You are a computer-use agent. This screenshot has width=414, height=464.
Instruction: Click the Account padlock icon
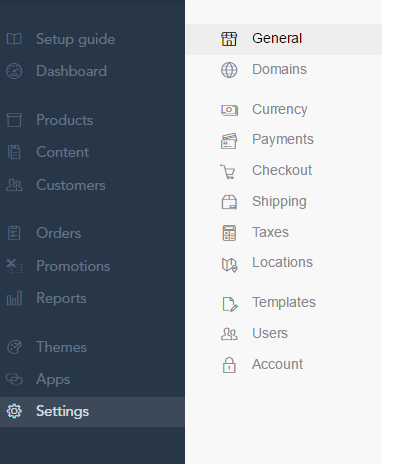coord(229,365)
